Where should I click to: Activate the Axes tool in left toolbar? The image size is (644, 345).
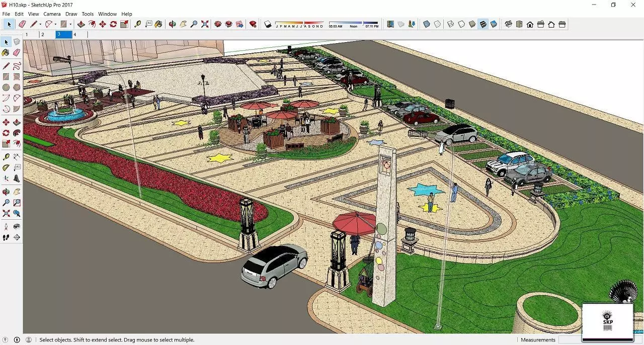pos(6,179)
